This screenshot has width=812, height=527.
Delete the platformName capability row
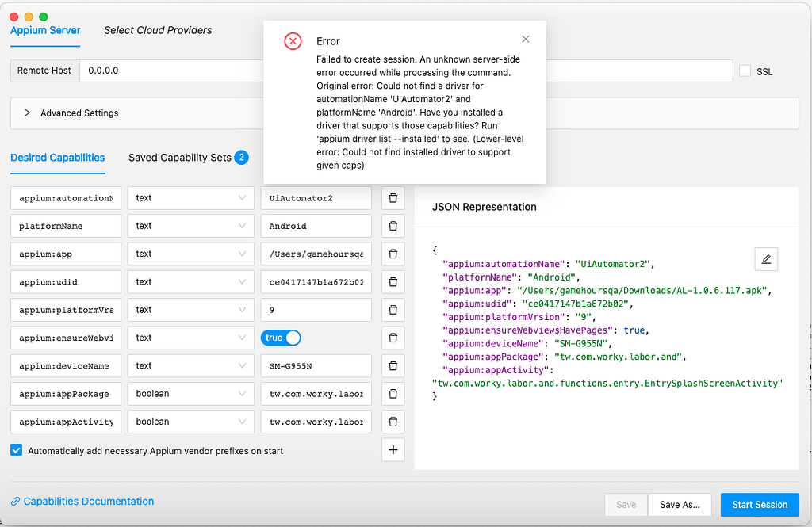click(393, 225)
